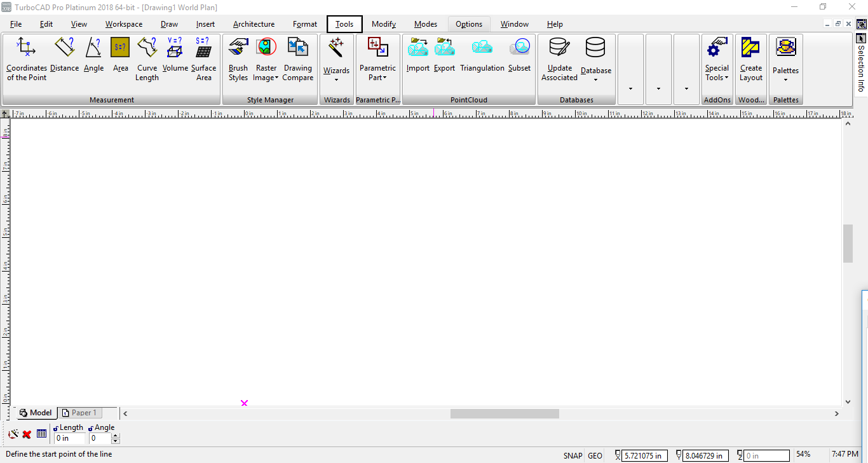Open the Architecture menu
The width and height of the screenshot is (868, 463).
254,24
